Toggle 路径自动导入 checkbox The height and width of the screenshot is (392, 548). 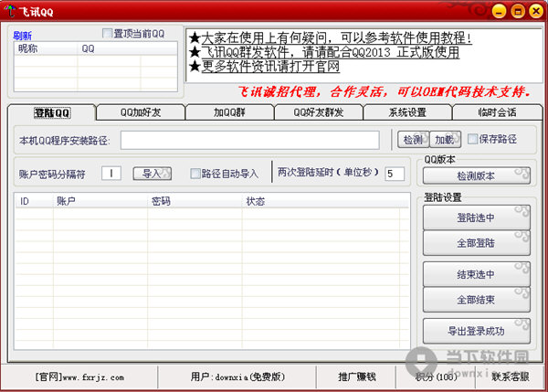click(195, 174)
